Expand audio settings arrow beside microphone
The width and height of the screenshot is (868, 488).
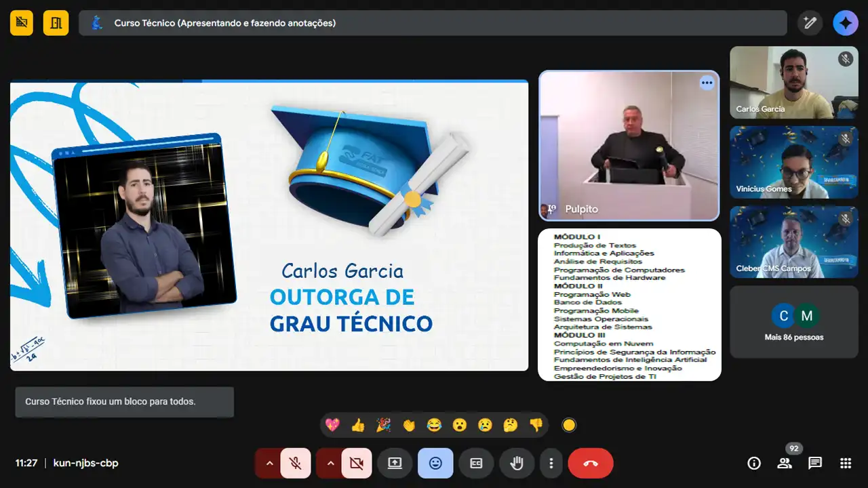[x=269, y=464]
